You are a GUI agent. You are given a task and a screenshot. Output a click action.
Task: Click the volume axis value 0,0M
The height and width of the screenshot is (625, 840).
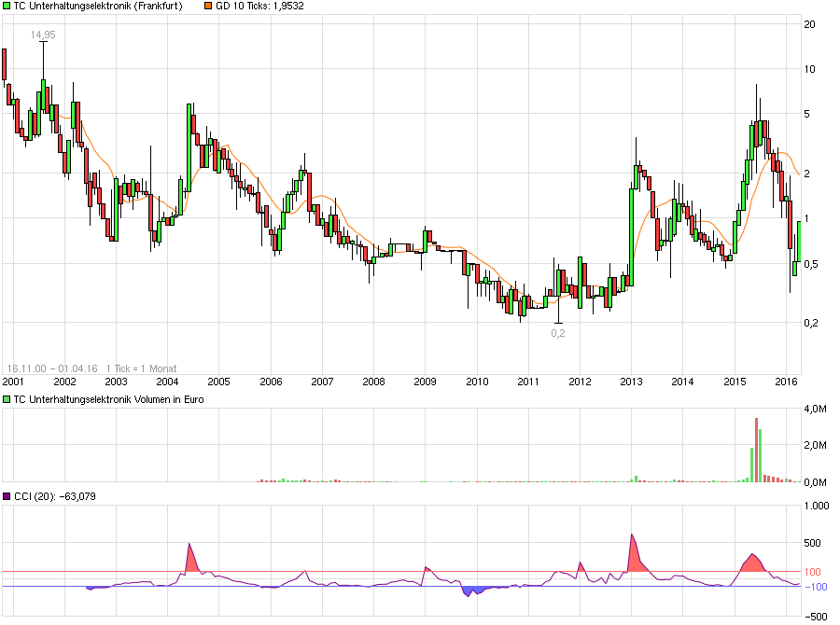(x=816, y=482)
